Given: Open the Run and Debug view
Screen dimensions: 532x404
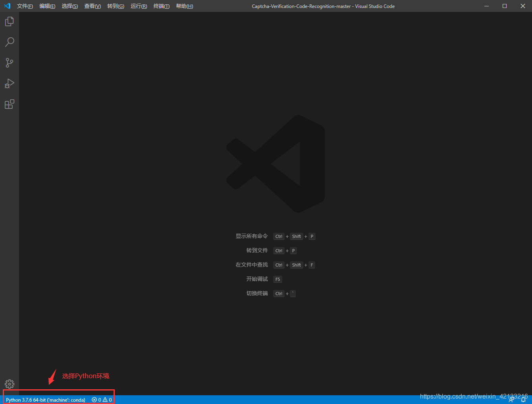Looking at the screenshot, I should tap(10, 83).
